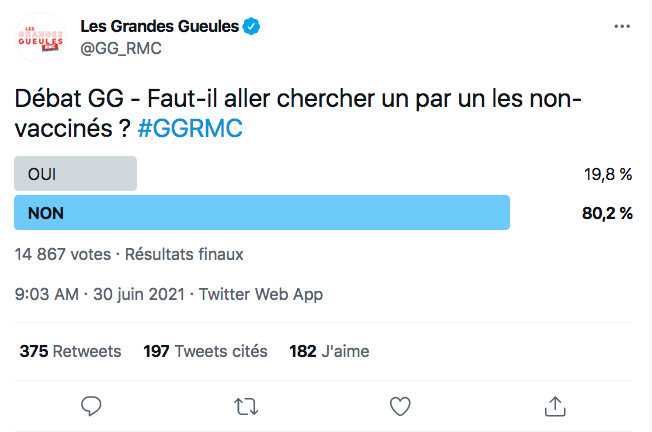Click the 19,8 % result value
This screenshot has width=652, height=432.
pos(608,174)
